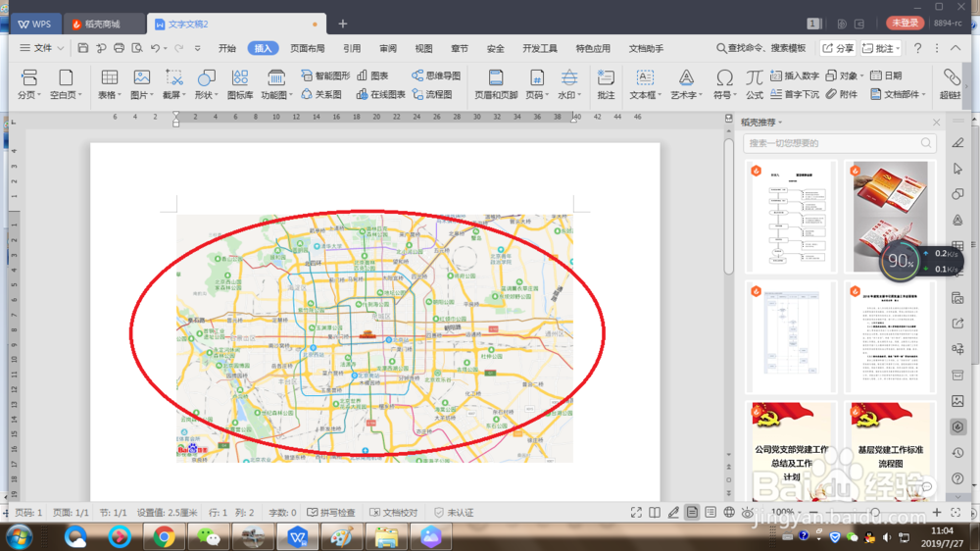
Task: Open the References (引用) tab
Action: click(352, 48)
